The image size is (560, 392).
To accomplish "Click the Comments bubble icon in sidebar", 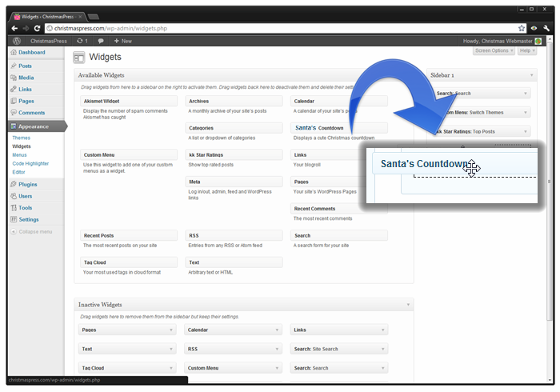I will tap(14, 113).
